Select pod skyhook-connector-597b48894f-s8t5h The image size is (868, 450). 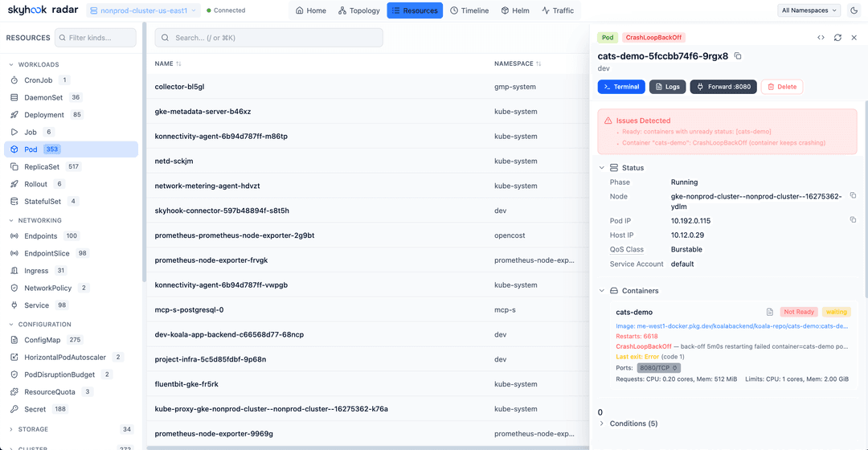(367, 211)
